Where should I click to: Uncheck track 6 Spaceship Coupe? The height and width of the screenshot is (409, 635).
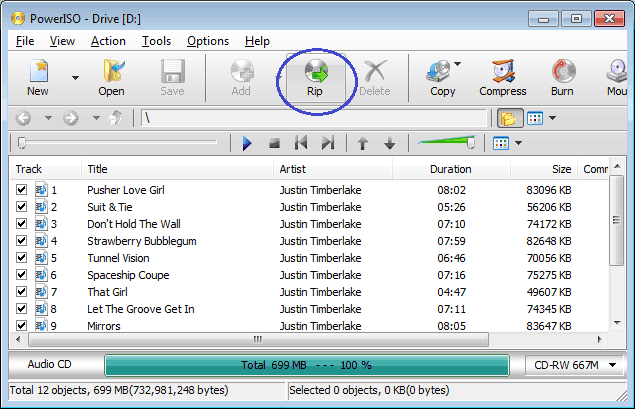pos(21,275)
